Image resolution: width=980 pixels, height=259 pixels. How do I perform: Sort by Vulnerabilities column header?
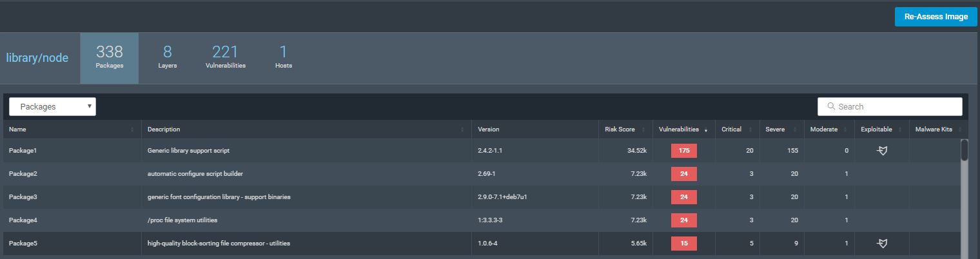683,129
